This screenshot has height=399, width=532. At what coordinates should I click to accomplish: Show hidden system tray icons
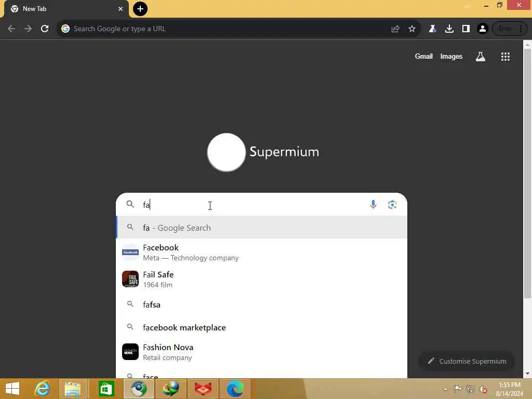pyautogui.click(x=445, y=389)
